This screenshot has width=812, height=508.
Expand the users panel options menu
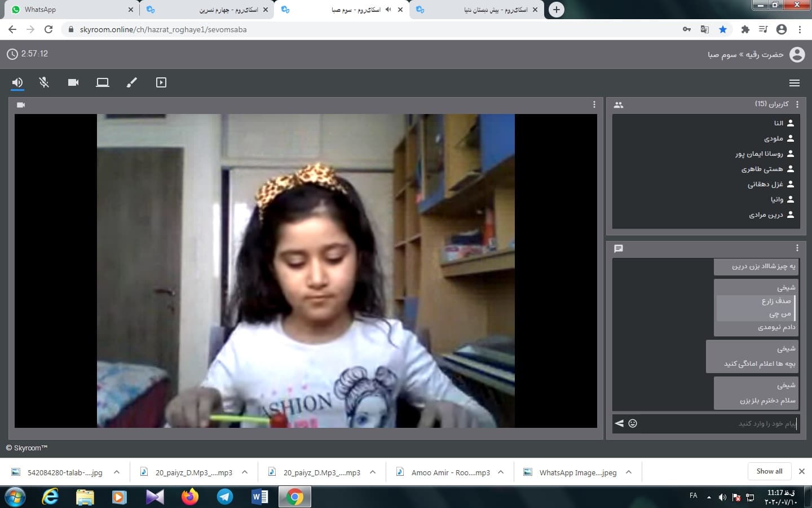[x=797, y=104]
